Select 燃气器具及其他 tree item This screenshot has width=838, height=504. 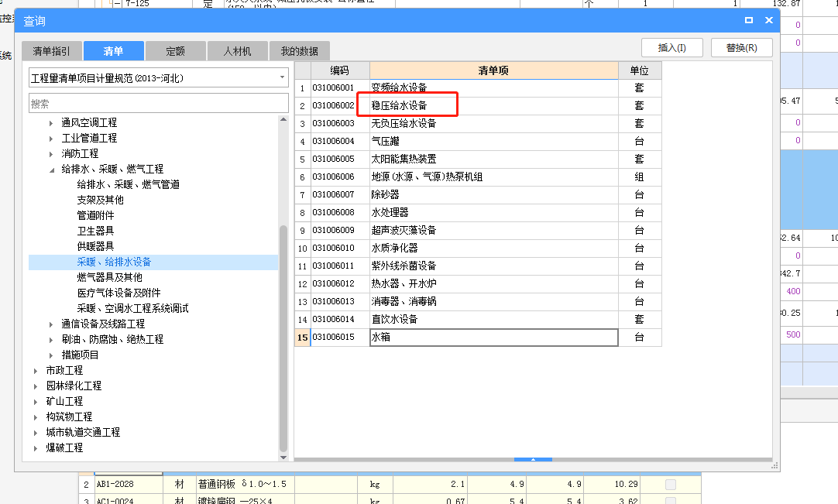109,277
